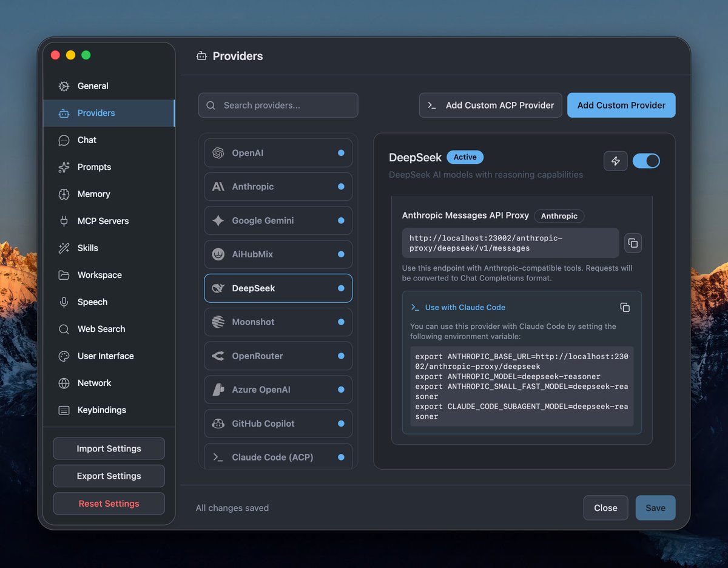This screenshot has width=728, height=568.
Task: Click the All changes saved status text
Action: [232, 508]
